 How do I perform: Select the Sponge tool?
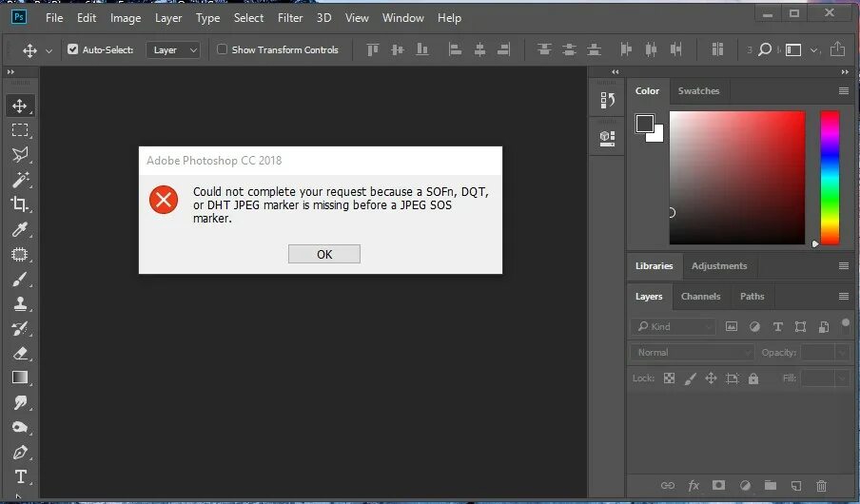pos(20,427)
